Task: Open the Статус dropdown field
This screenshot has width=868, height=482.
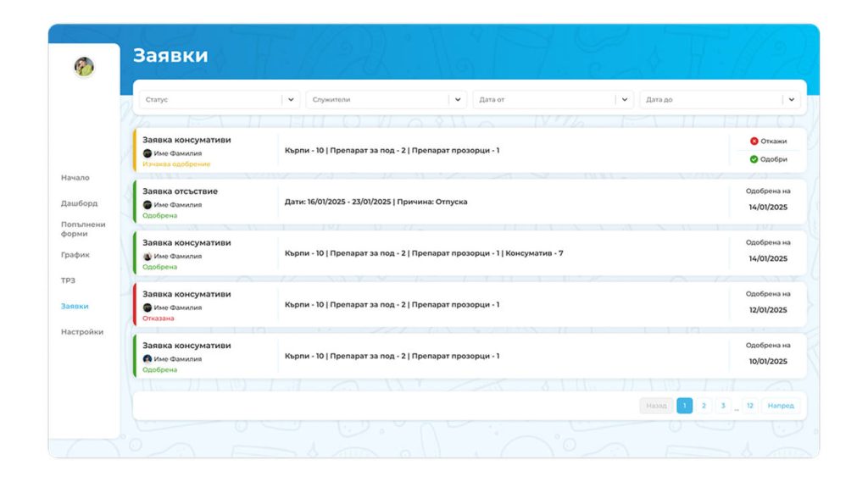Action: click(220, 100)
